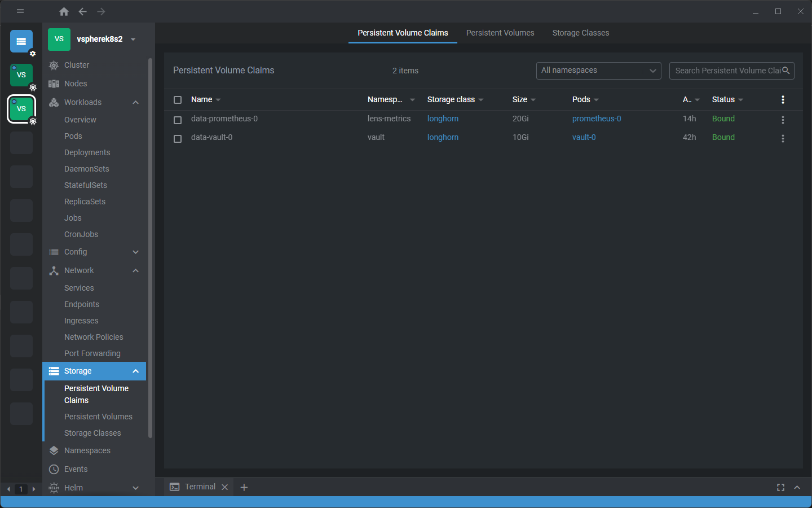Select the data-vault-0 row checkbox
Image resolution: width=812 pixels, height=508 pixels.
178,138
